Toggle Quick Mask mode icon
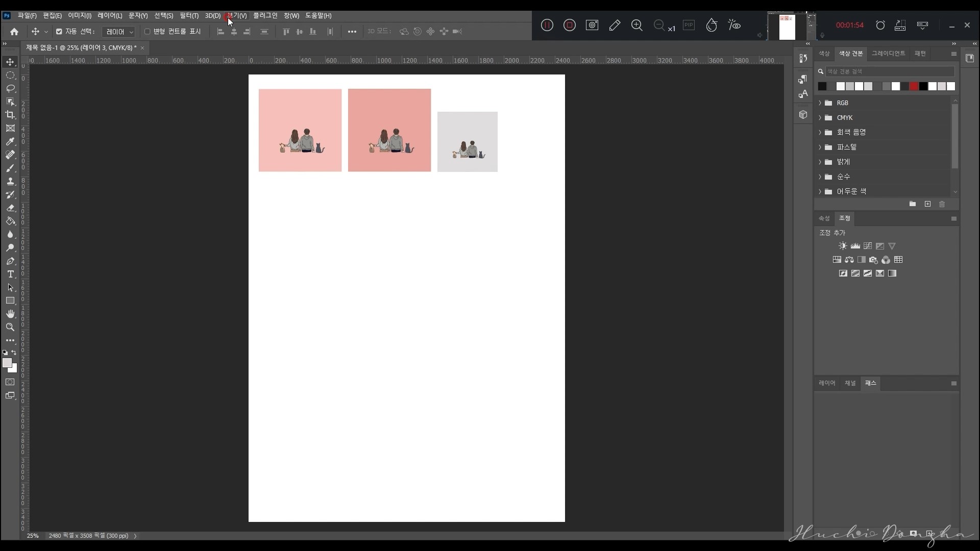Screen dimensions: 980x551 (10, 382)
